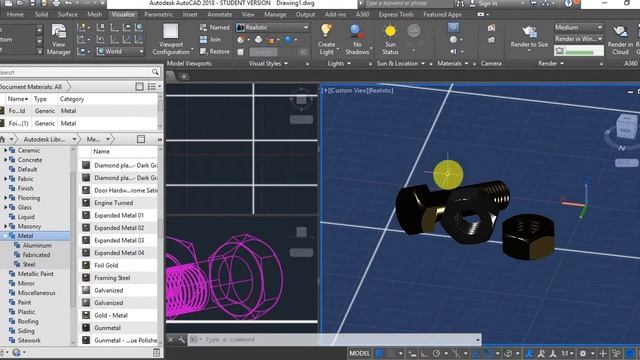
Task: Click the viewport [Custom View] label
Action: pyautogui.click(x=348, y=91)
